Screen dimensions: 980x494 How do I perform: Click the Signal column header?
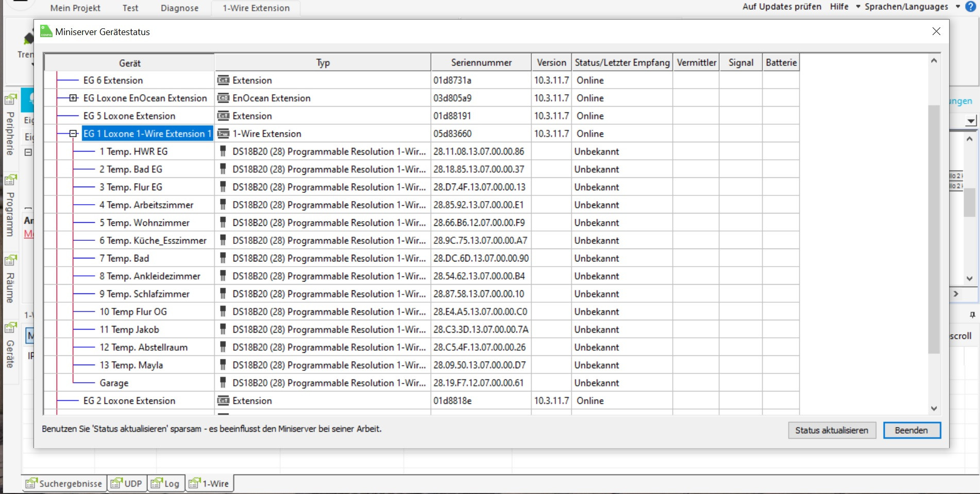coord(741,63)
